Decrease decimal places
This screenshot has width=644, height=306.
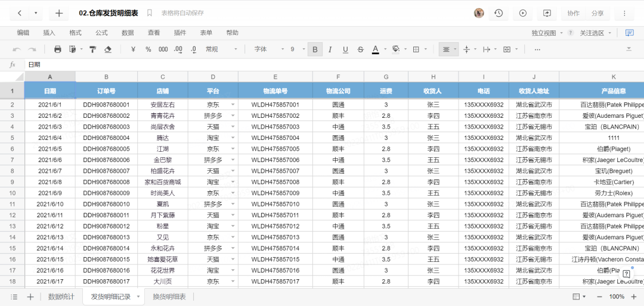pyautogui.click(x=193, y=49)
